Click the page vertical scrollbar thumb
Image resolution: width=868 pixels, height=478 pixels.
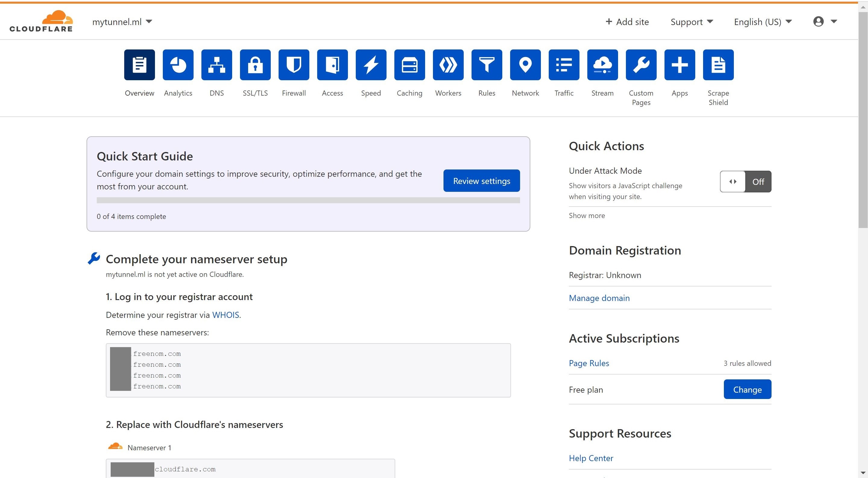pyautogui.click(x=863, y=120)
